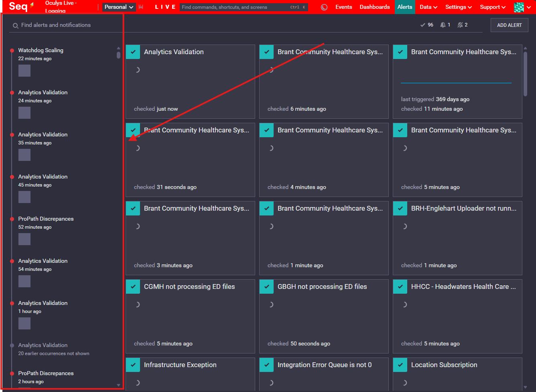This screenshot has height=392, width=536.
Task: Click the ADD ALERT button
Action: (510, 25)
